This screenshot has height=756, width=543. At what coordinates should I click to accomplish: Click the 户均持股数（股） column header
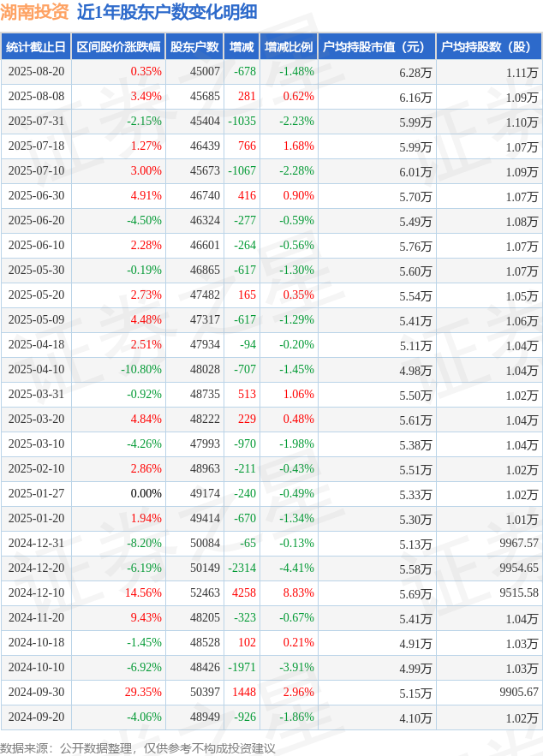488,47
